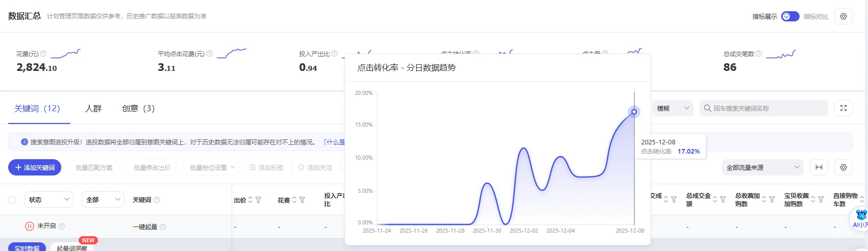Click the help icon next to 总成交笔数
The width and height of the screenshot is (868, 251).
pos(759,54)
